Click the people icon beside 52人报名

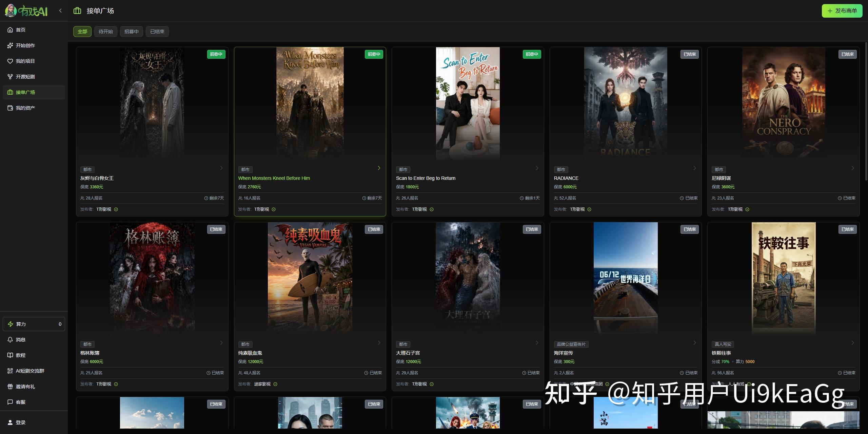tap(556, 198)
